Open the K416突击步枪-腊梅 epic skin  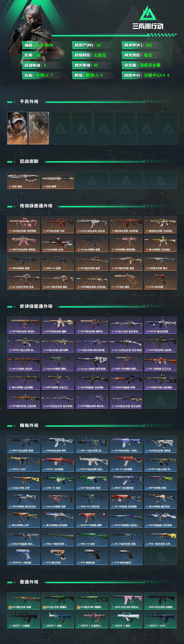[x=58, y=325]
